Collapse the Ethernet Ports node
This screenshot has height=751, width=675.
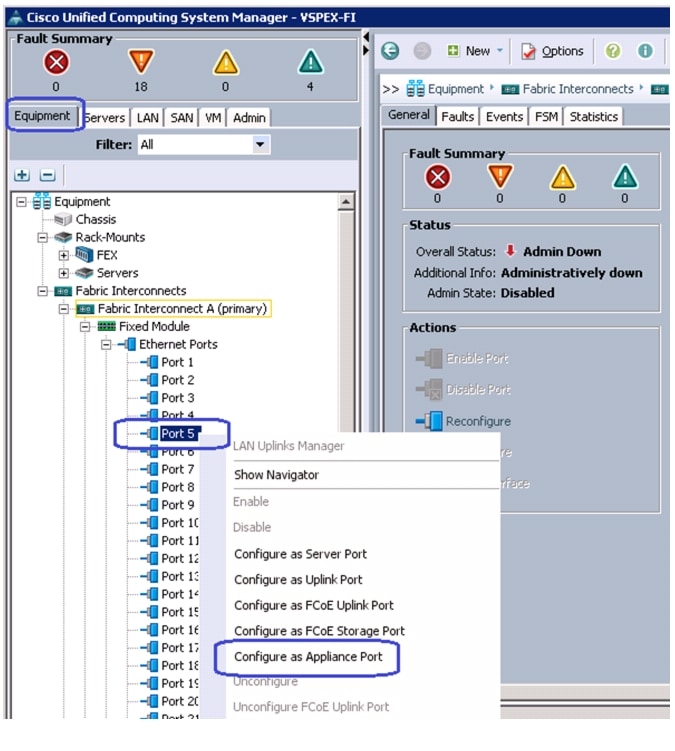pyautogui.click(x=106, y=344)
